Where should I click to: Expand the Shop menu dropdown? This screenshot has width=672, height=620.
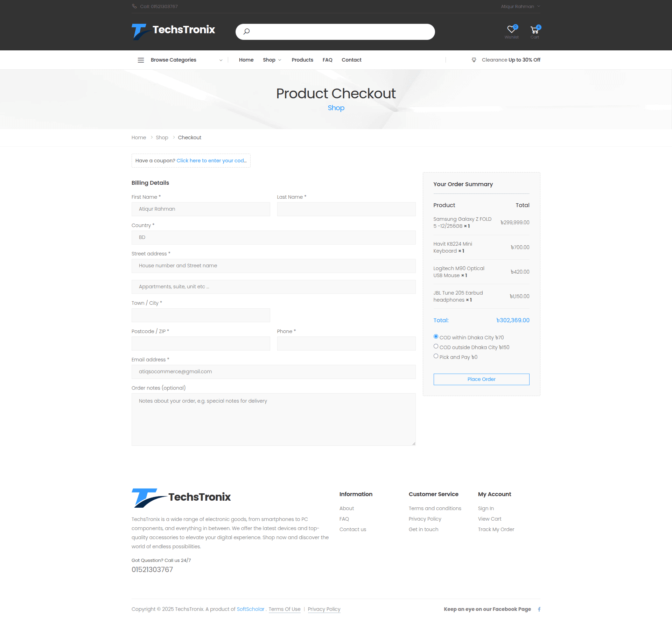point(272,60)
